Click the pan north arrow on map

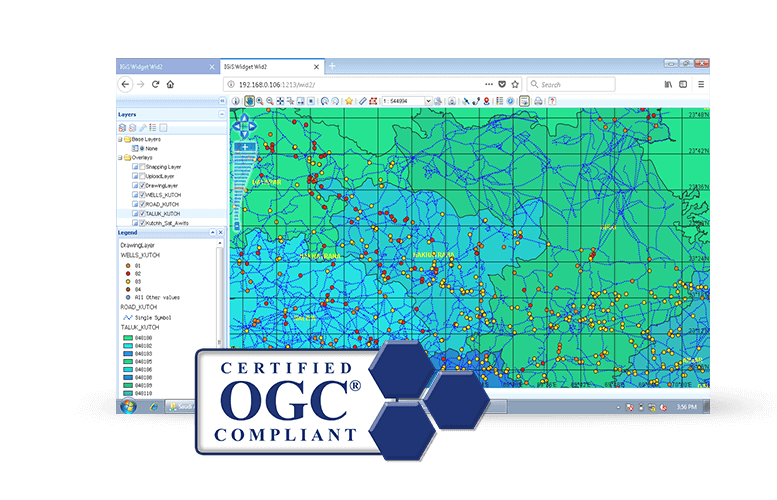[244, 118]
